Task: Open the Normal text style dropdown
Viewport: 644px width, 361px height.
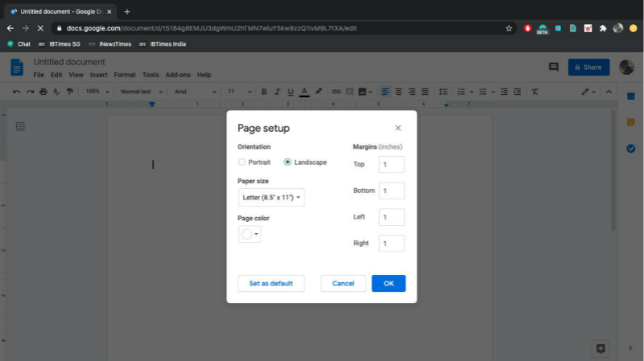Action: pyautogui.click(x=140, y=92)
